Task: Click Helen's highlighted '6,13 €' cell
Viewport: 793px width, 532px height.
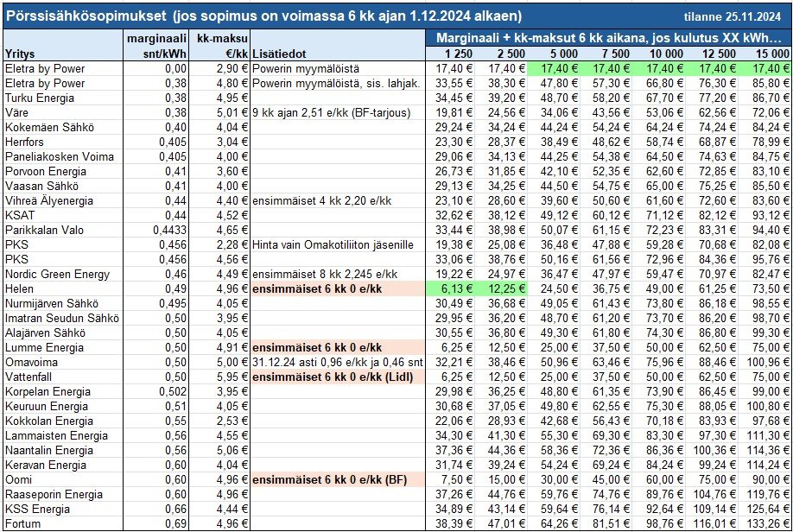Action: 450,288
